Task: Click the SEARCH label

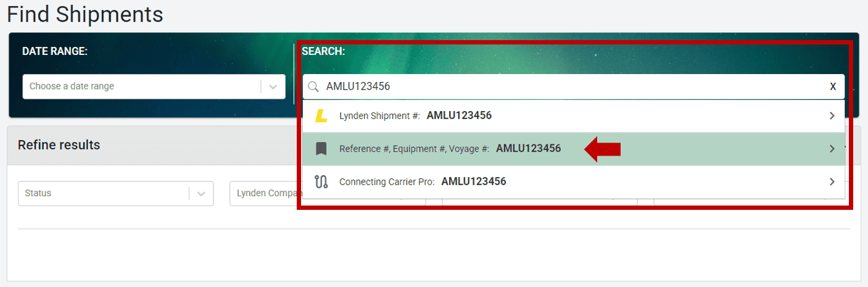Action: (323, 51)
